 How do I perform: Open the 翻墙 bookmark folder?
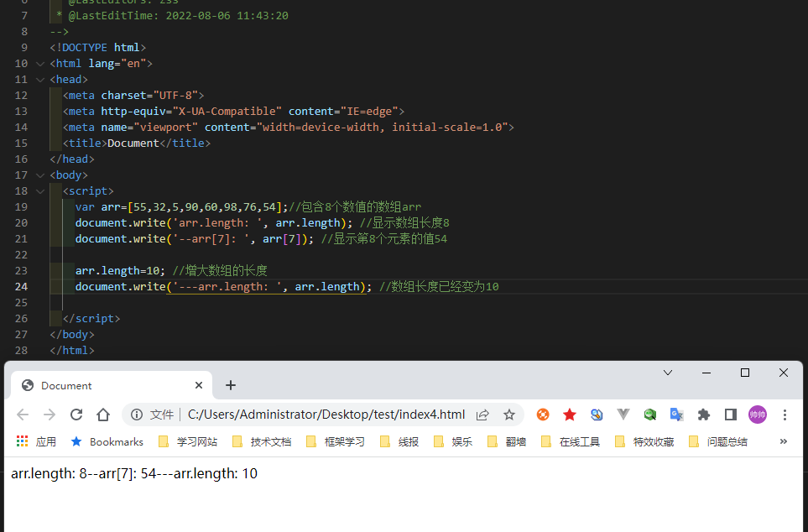pos(506,441)
